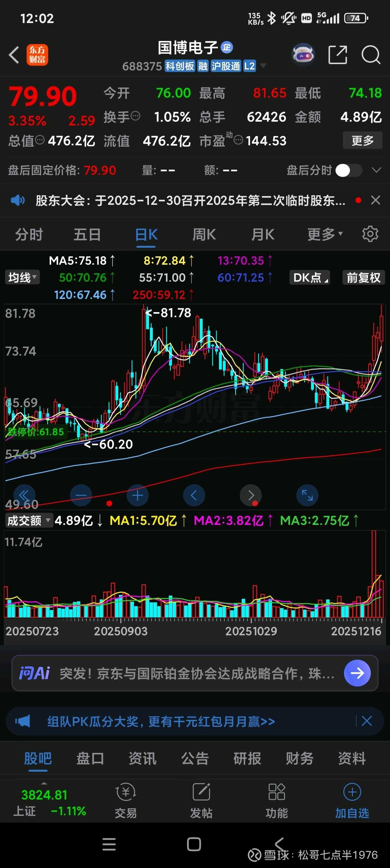Expand the 上证 index bar arrow
Image resolution: width=390 pixels, height=868 pixels.
[x=44, y=783]
